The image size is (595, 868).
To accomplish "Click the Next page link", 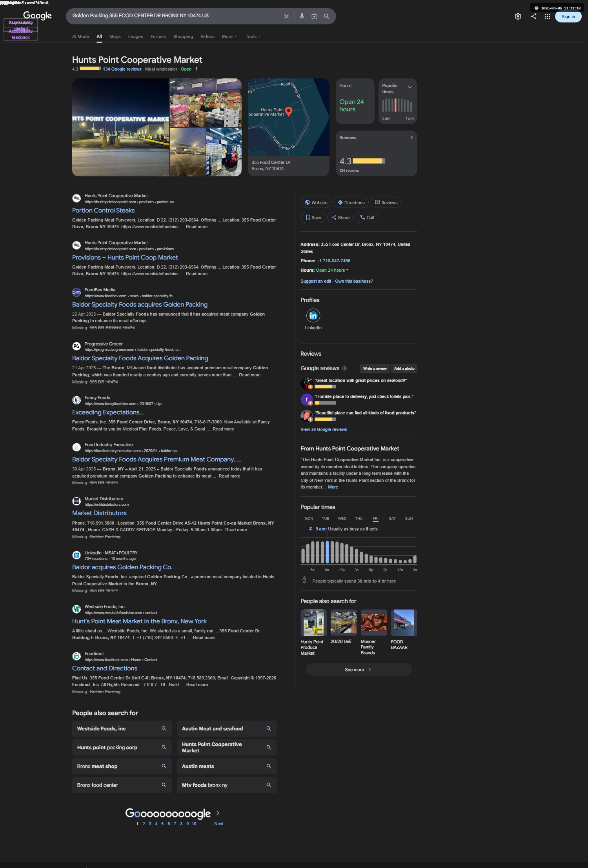I will point(218,824).
